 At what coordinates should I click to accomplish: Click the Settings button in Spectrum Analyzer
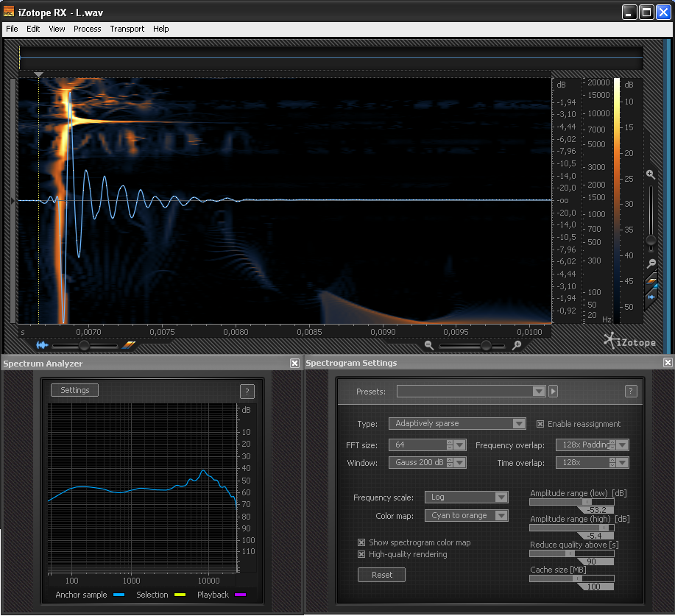(75, 390)
